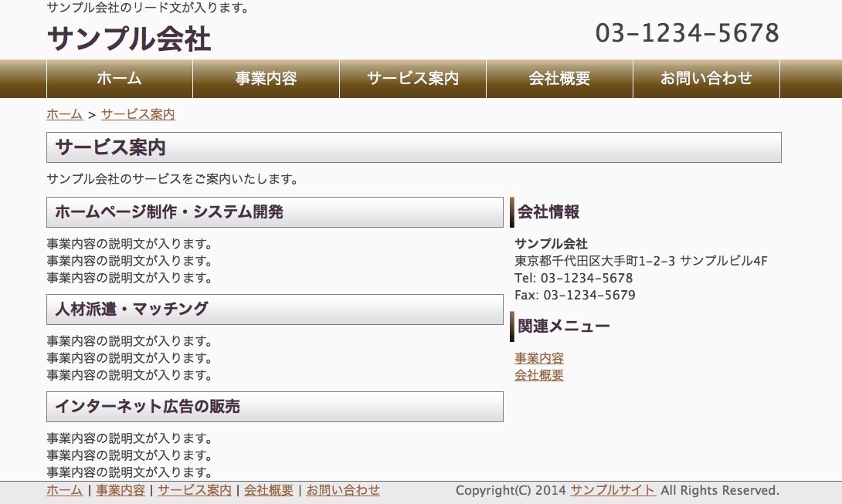Click the サンプル会社 site title in the header
Screen dimensions: 842x504
(x=129, y=39)
